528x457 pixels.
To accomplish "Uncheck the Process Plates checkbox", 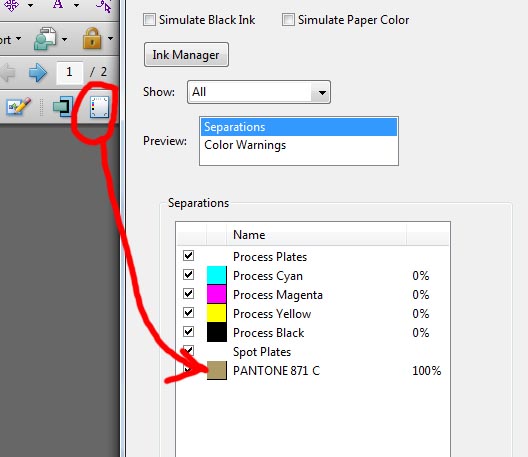I will [189, 256].
